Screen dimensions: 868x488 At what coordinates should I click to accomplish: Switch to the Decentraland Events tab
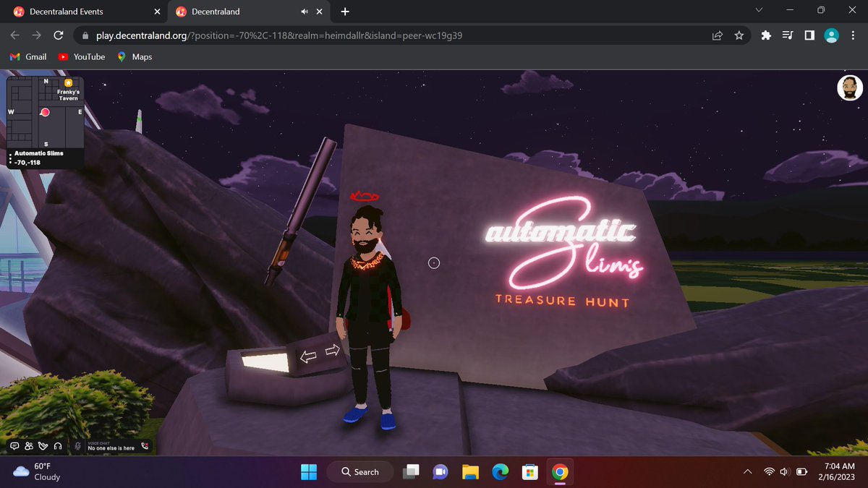coord(83,12)
